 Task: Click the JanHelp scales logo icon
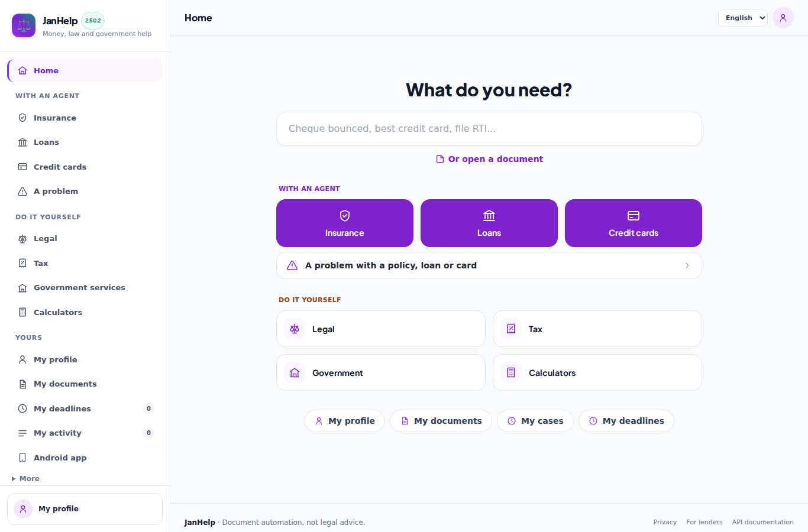coord(24,25)
